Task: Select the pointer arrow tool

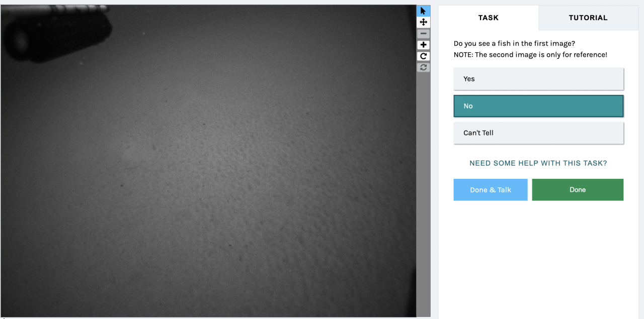Action: pos(423,11)
